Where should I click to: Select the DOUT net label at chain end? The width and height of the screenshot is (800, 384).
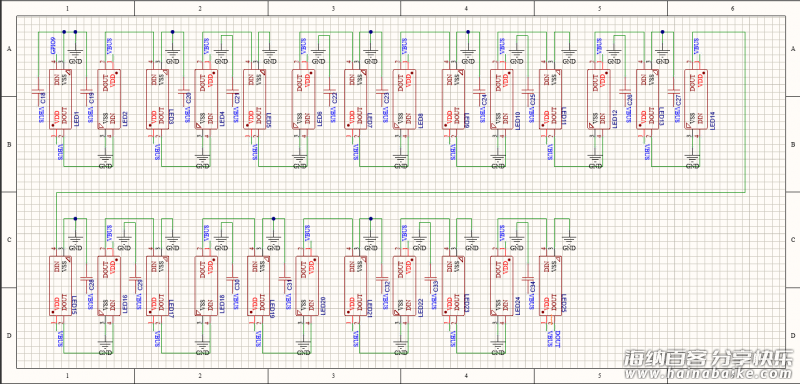558,339
